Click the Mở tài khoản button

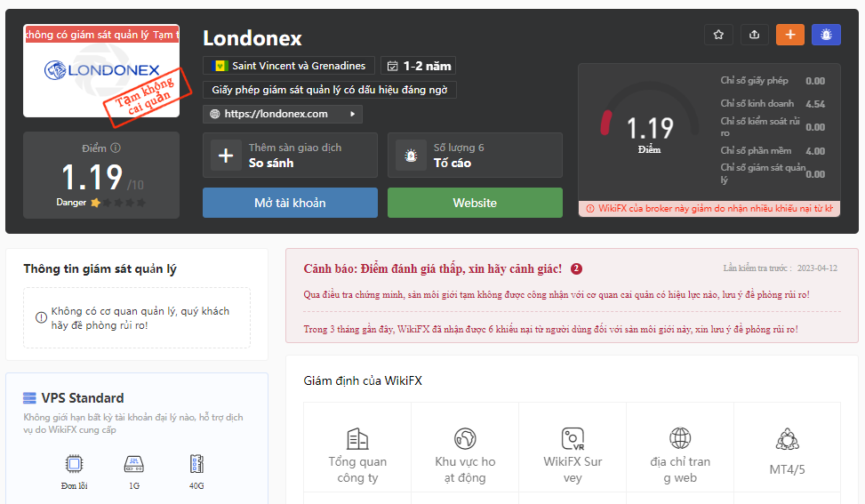coord(290,203)
